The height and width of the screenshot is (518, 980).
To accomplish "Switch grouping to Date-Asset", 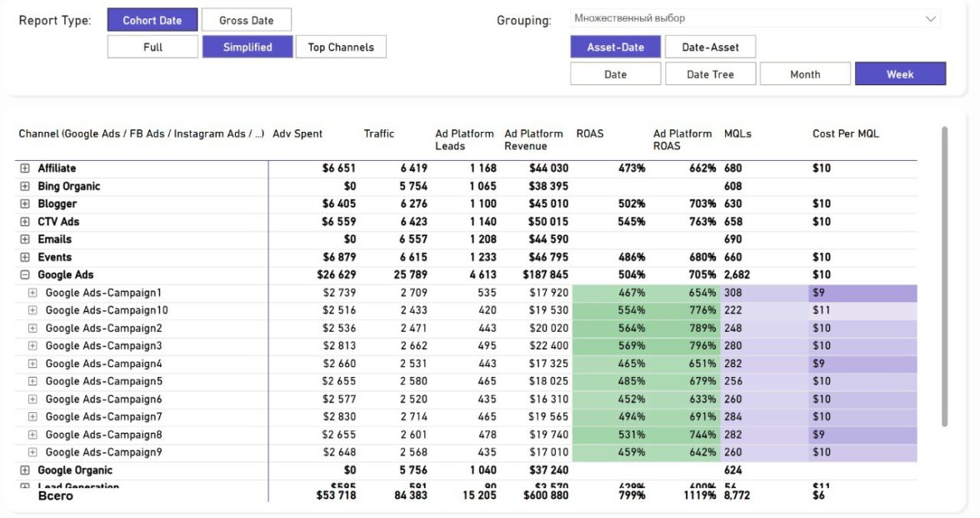I will (x=710, y=47).
